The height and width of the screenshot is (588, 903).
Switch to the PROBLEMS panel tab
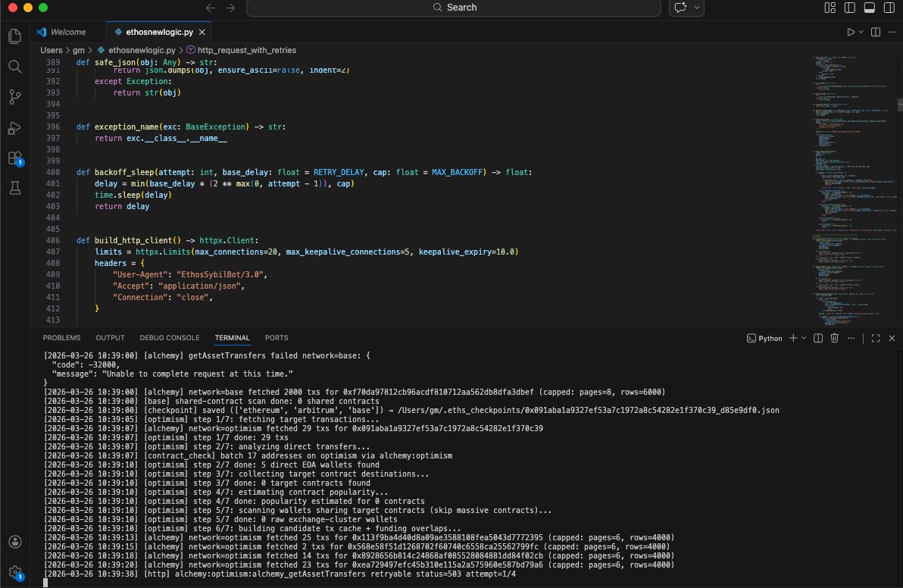[61, 338]
